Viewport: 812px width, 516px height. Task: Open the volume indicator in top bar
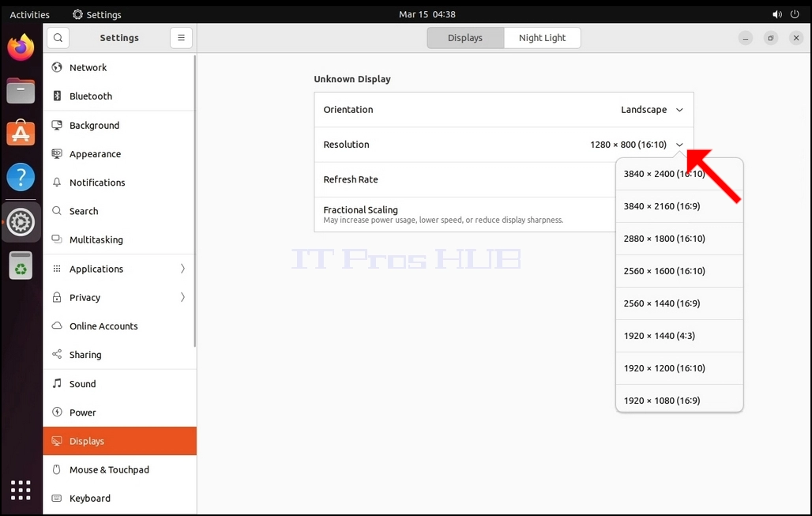pyautogui.click(x=777, y=14)
